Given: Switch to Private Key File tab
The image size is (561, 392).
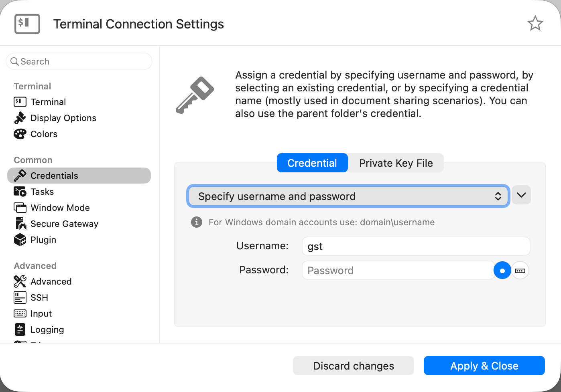Looking at the screenshot, I should 396,163.
